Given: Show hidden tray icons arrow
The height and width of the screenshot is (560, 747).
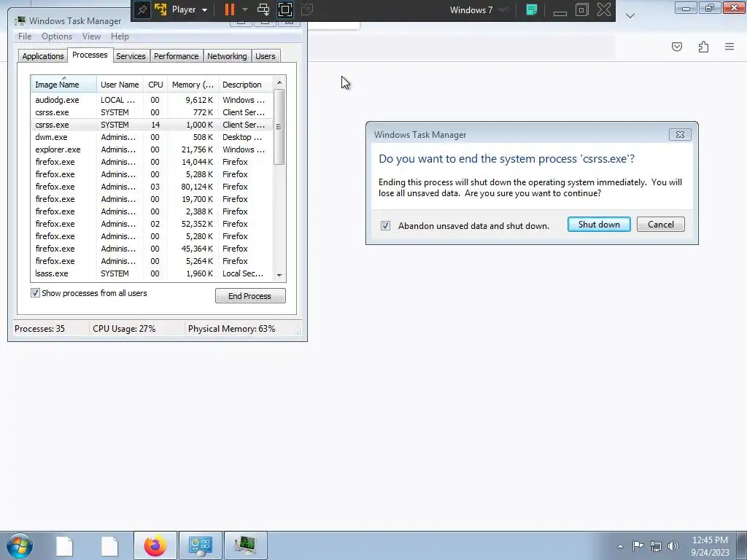Looking at the screenshot, I should click(x=620, y=546).
